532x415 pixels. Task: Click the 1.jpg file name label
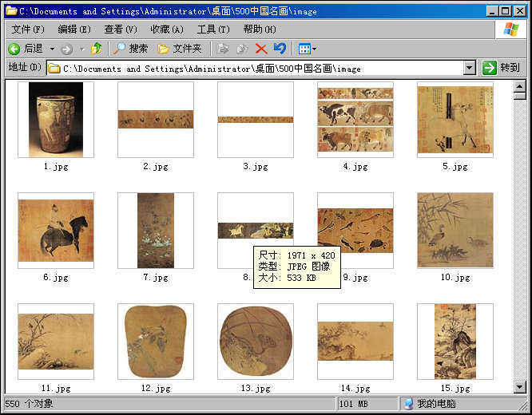[56, 167]
